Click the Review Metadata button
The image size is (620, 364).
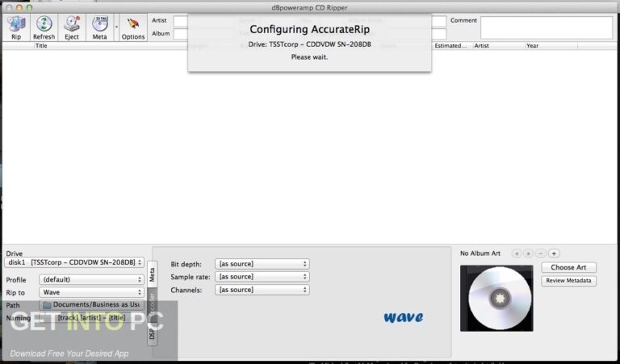point(568,281)
